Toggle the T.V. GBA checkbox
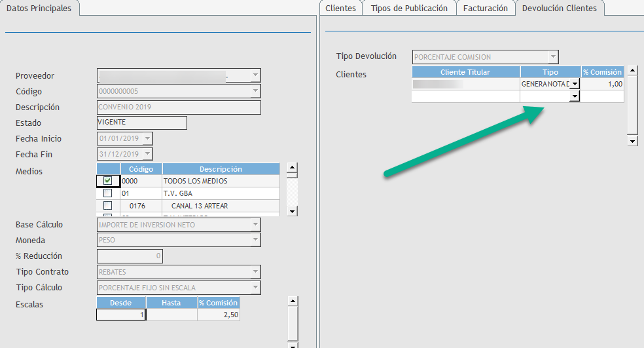Viewport: 644px width, 348px height. tap(108, 193)
